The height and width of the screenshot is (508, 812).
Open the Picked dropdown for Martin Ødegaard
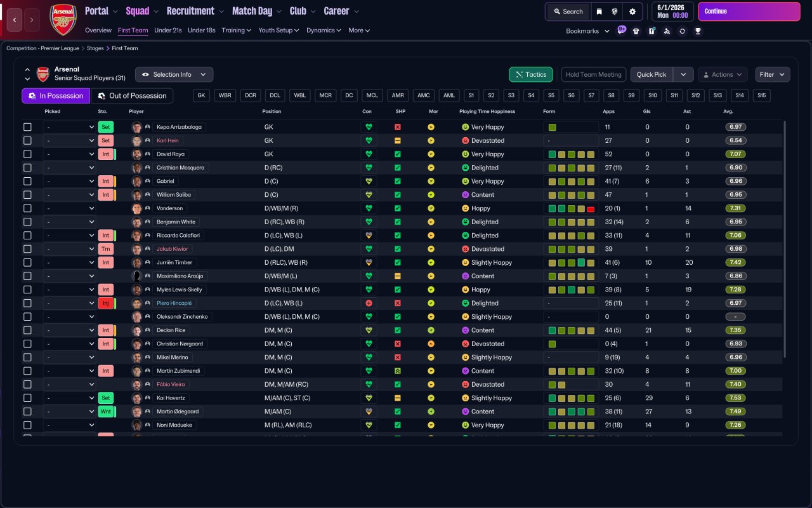point(69,411)
